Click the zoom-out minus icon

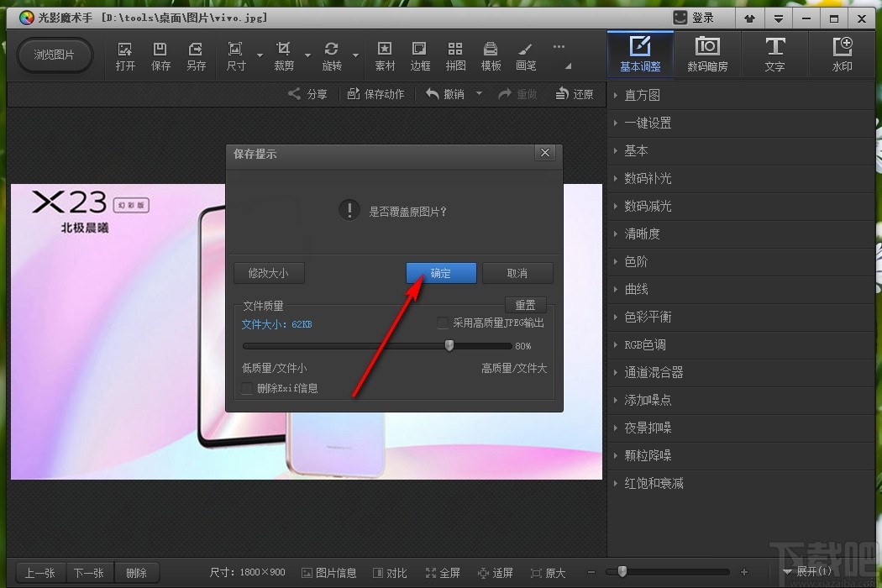click(x=591, y=572)
